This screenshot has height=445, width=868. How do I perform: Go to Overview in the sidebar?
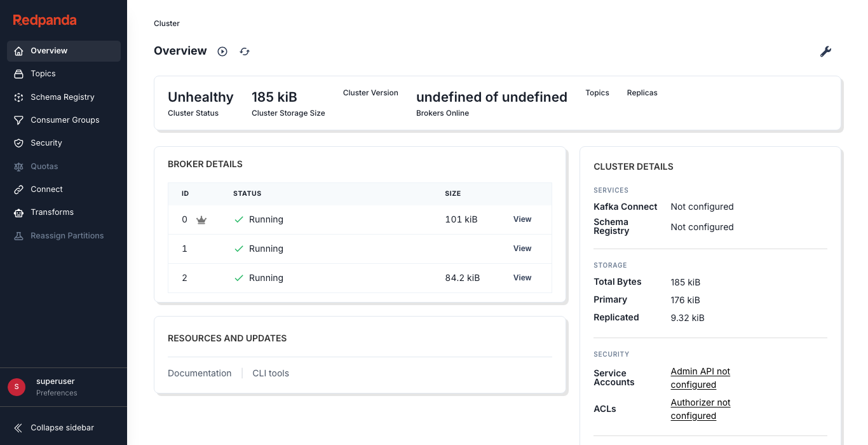[x=49, y=51]
